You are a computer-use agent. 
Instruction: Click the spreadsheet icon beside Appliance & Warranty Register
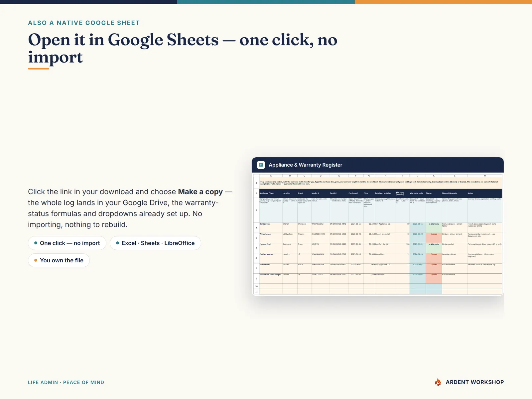(261, 165)
